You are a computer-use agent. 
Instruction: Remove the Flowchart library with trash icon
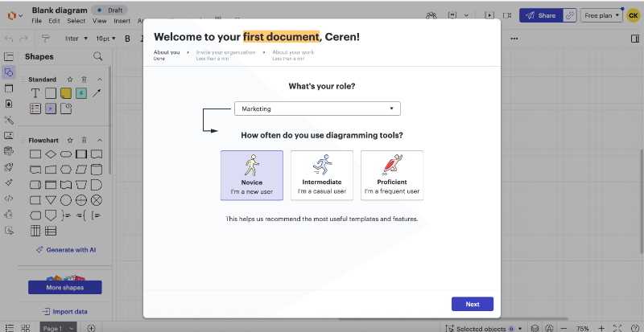[x=85, y=141]
